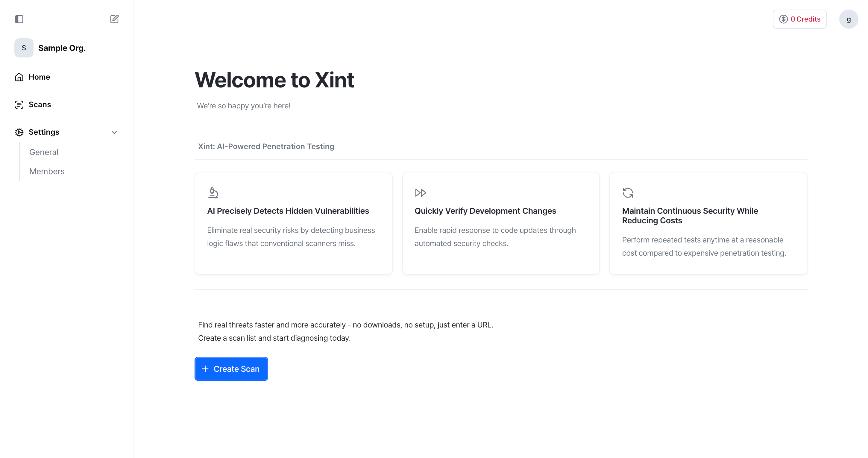The image size is (868, 458).
Task: Click the Scans list icon
Action: [x=19, y=104]
